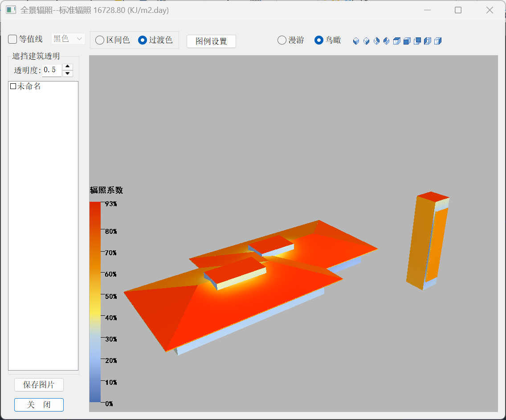Select the back view cube icon
Screen dimensions: 506x420
coord(417,41)
